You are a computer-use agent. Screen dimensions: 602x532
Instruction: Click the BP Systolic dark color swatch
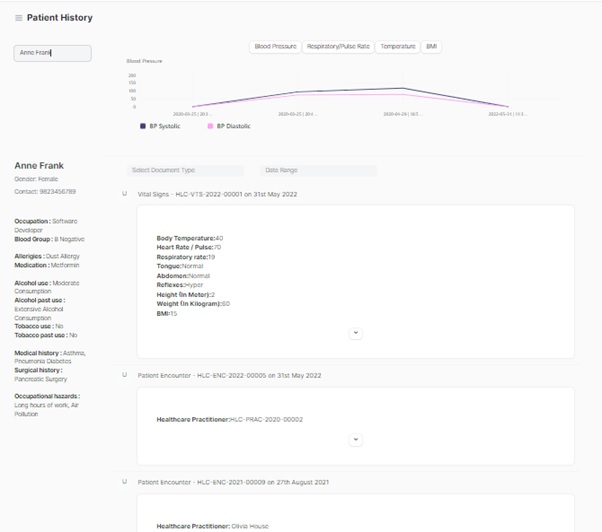[144, 127]
